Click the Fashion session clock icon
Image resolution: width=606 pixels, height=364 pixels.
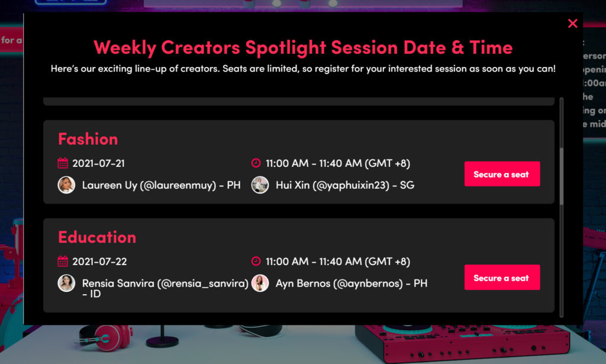tap(256, 163)
